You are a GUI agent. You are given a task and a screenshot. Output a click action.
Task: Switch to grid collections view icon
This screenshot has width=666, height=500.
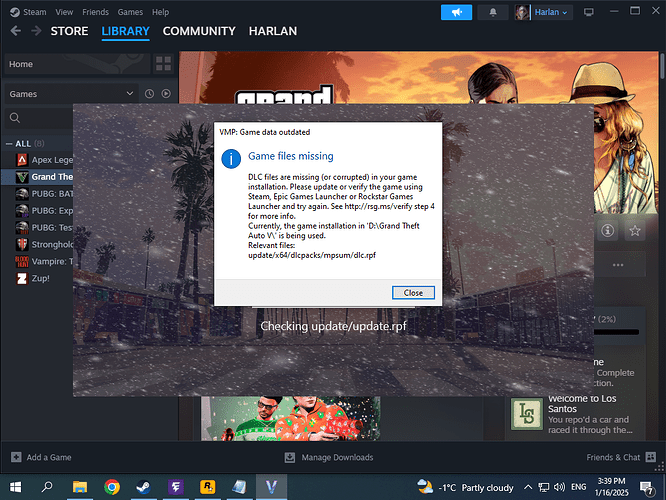pyautogui.click(x=164, y=64)
